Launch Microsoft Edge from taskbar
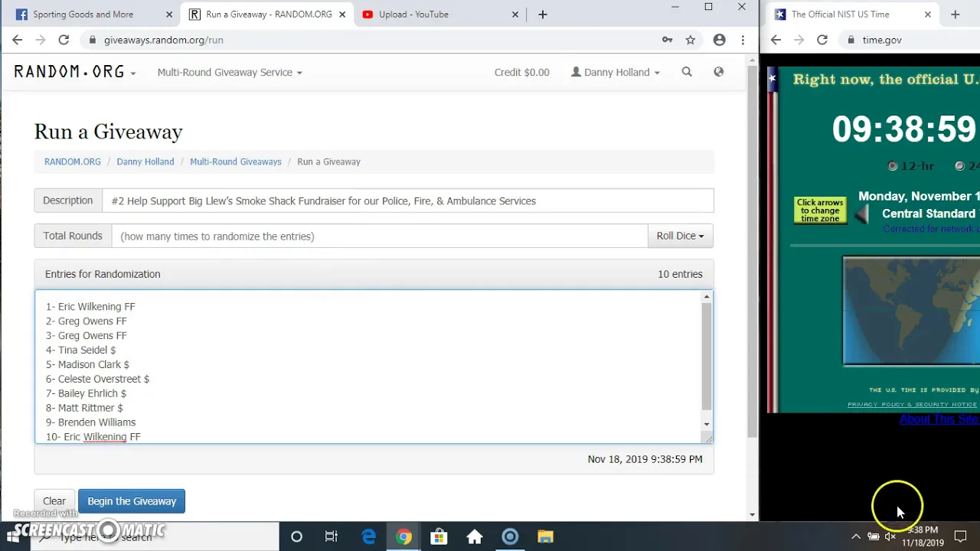 coord(368,536)
